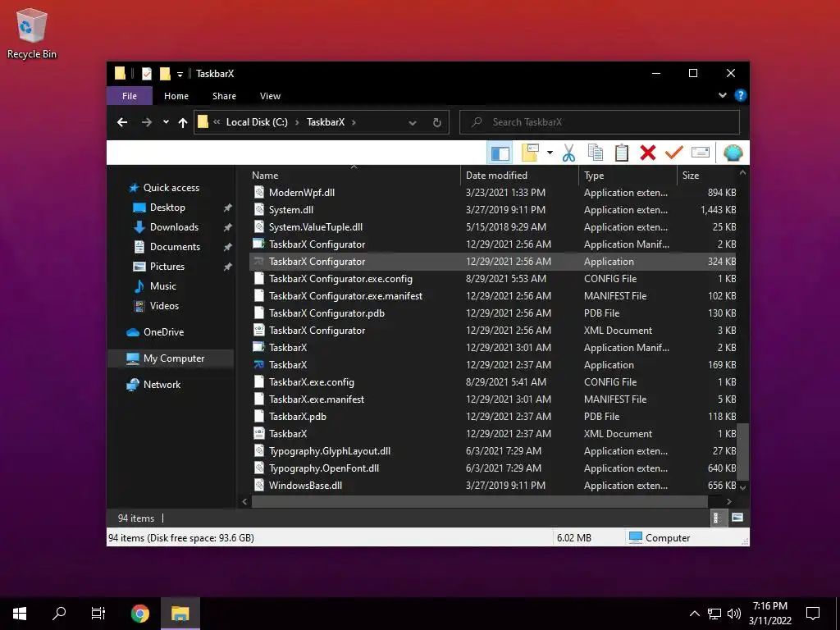Open the Customize Quick Access Toolbar dropdown
Image resolution: width=840 pixels, height=630 pixels.
click(180, 74)
